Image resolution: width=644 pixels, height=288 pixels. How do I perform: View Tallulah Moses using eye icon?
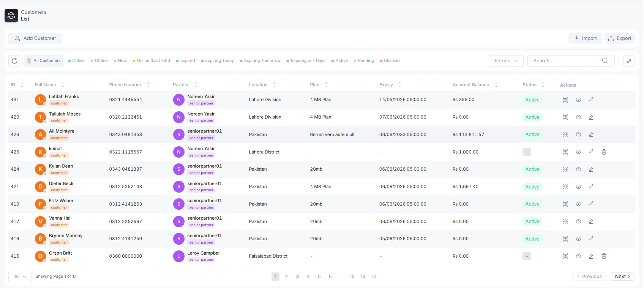(x=578, y=117)
